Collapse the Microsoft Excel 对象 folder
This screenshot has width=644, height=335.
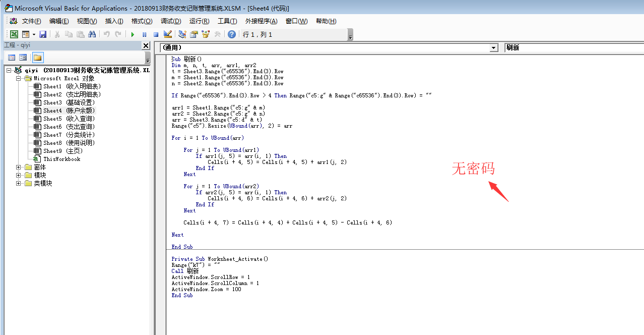tap(18, 78)
